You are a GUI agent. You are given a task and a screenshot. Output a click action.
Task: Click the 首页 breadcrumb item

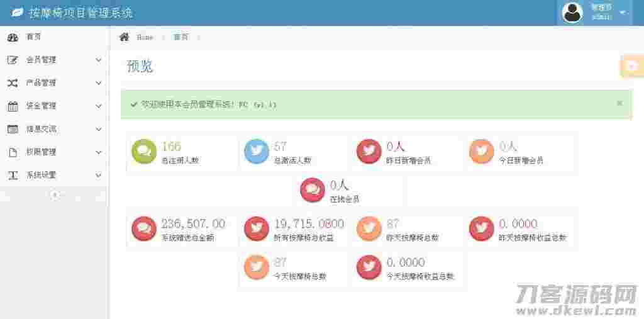click(180, 37)
